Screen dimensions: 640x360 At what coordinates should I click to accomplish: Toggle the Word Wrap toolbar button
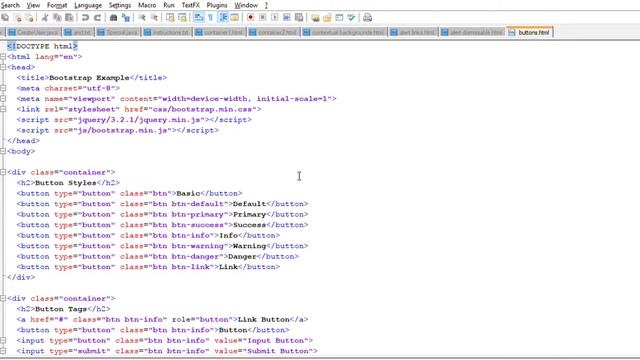click(x=198, y=18)
